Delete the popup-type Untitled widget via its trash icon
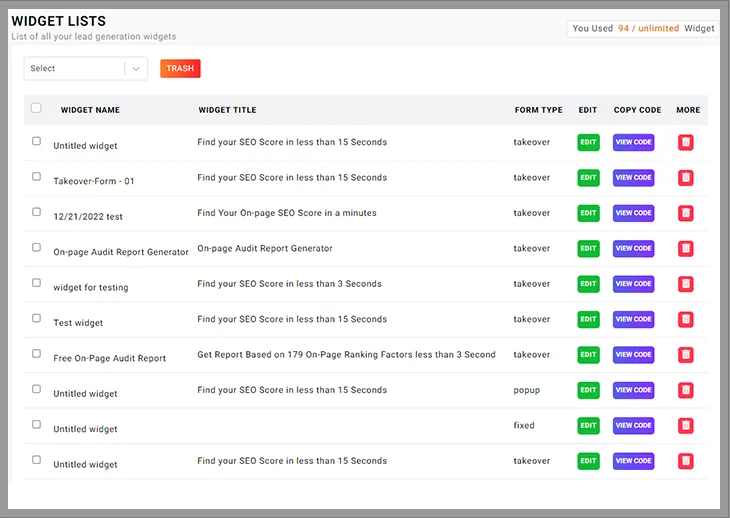The width and height of the screenshot is (730, 518). coord(685,390)
